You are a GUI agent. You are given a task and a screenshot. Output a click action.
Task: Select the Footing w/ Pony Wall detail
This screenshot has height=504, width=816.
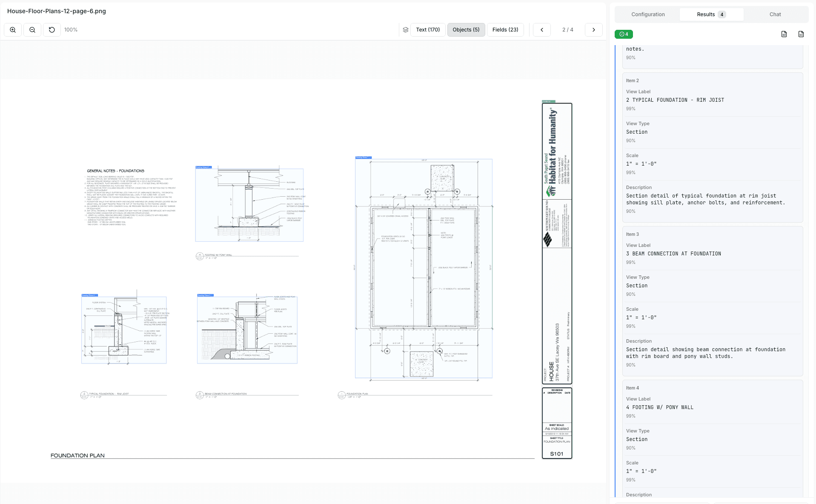coord(249,205)
